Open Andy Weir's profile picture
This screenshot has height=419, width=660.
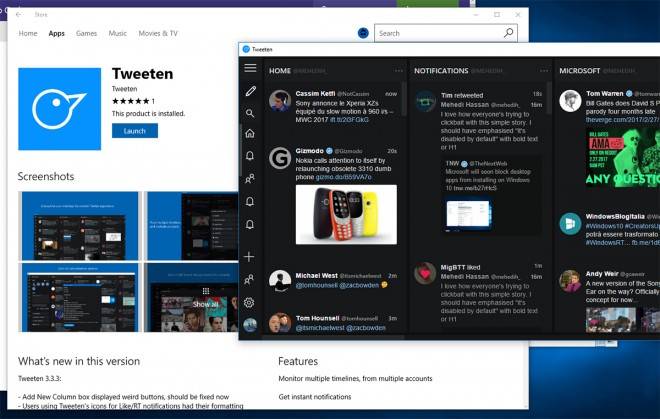(570, 281)
